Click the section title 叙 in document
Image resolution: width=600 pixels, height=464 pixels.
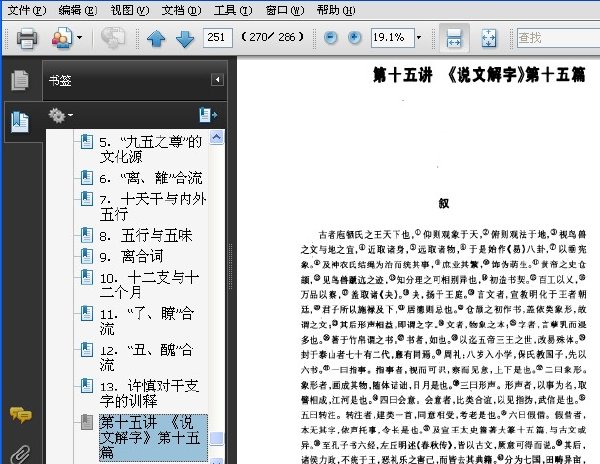pos(443,203)
